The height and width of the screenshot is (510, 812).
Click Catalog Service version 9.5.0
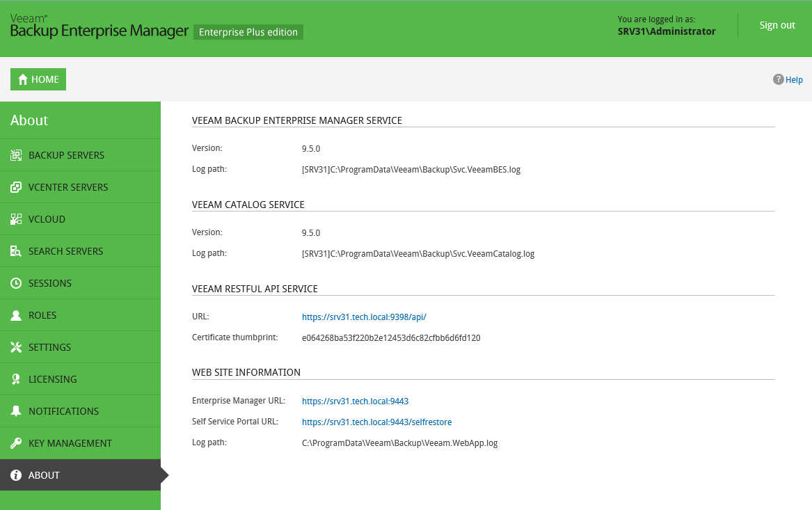click(311, 233)
